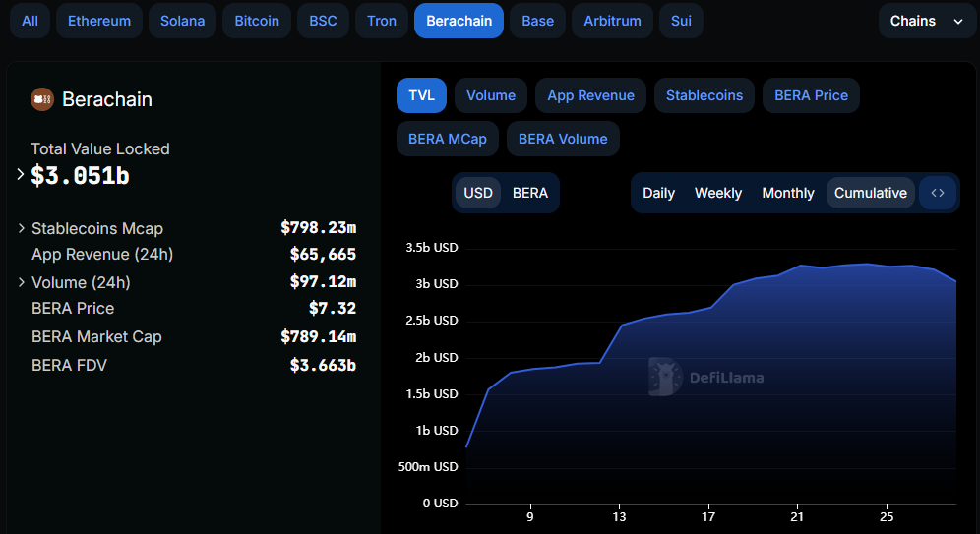Set chart grouping to Cumulative
Image resolution: width=980 pixels, height=534 pixels.
[x=871, y=193]
